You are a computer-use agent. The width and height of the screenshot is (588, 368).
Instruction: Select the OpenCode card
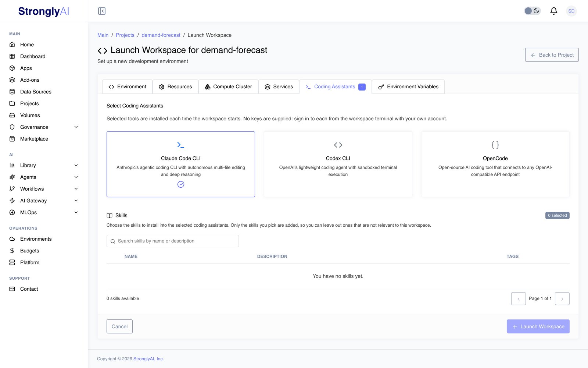[x=495, y=164]
